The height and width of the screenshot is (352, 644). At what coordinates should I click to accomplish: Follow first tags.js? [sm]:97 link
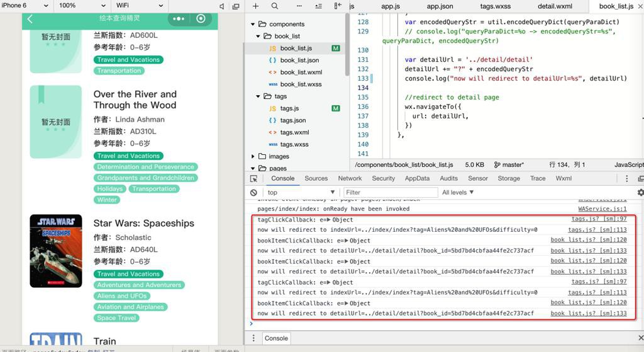click(599, 219)
